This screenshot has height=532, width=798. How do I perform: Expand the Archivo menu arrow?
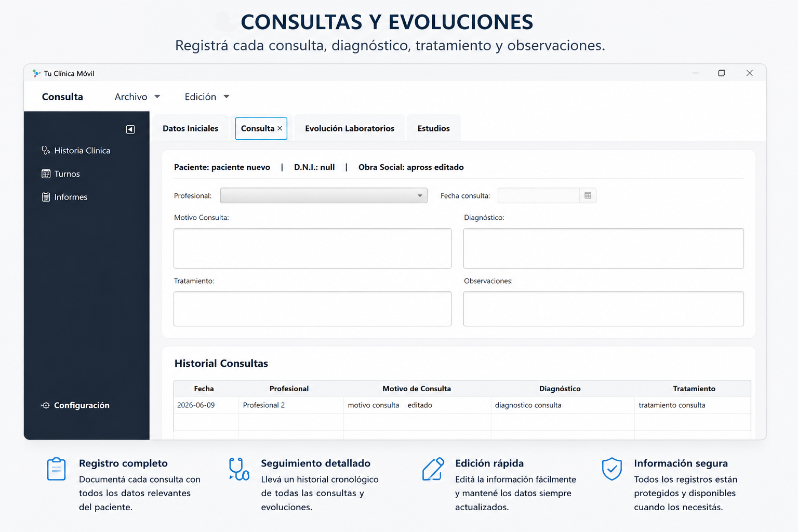pos(157,97)
